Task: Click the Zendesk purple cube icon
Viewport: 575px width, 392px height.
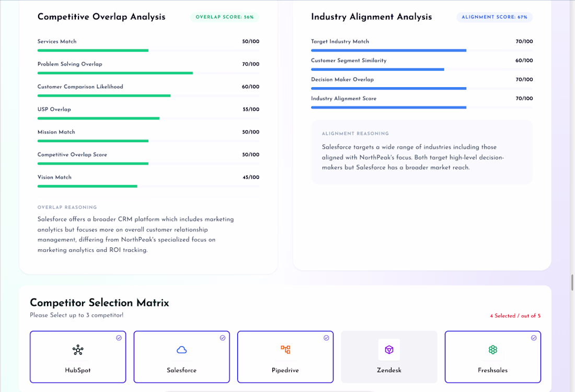Action: (x=389, y=350)
